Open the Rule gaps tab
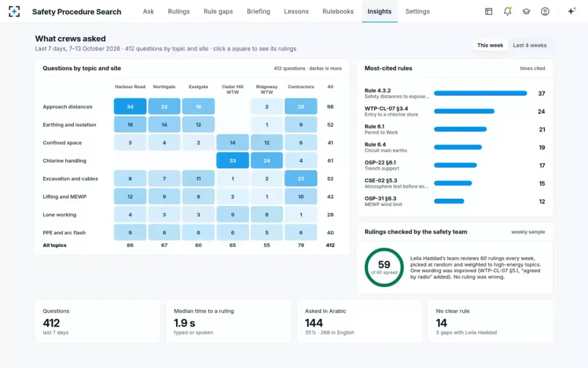Viewport: 588px width, 368px height. pyautogui.click(x=218, y=11)
